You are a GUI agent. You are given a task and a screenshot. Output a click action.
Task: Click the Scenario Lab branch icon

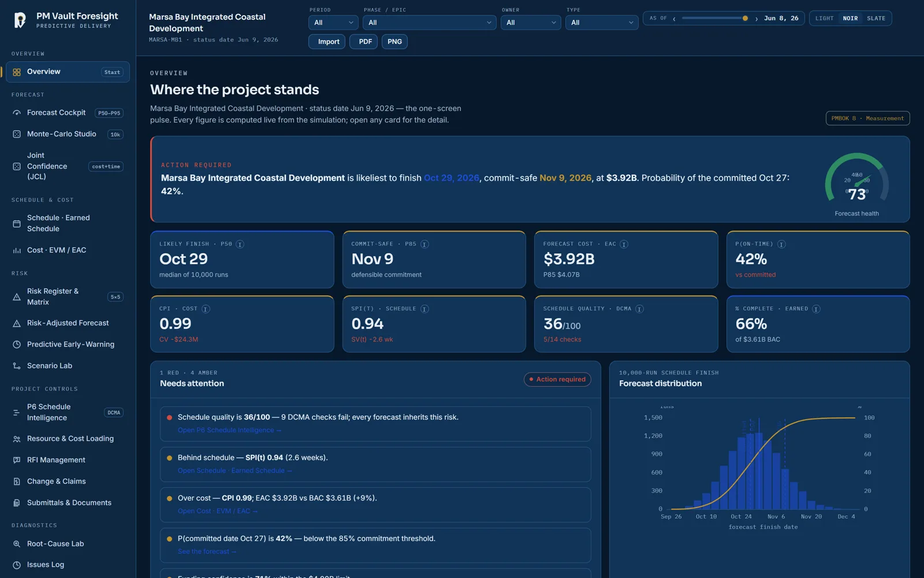point(17,366)
